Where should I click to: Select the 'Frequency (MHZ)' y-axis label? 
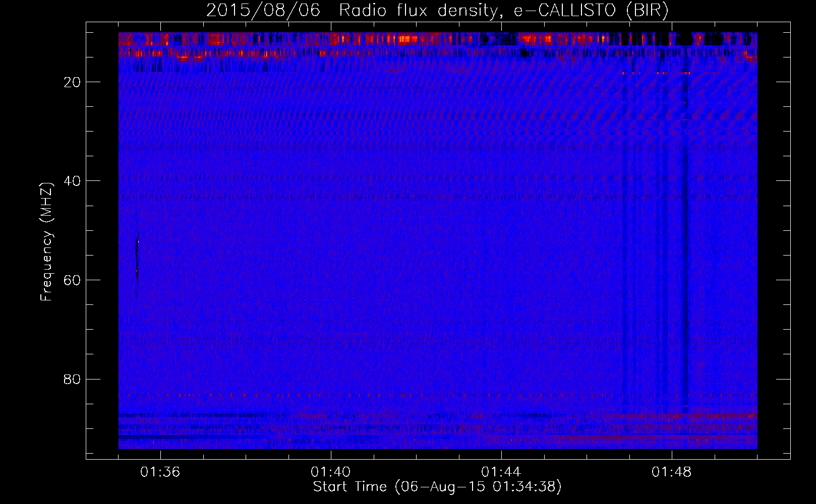click(46, 242)
